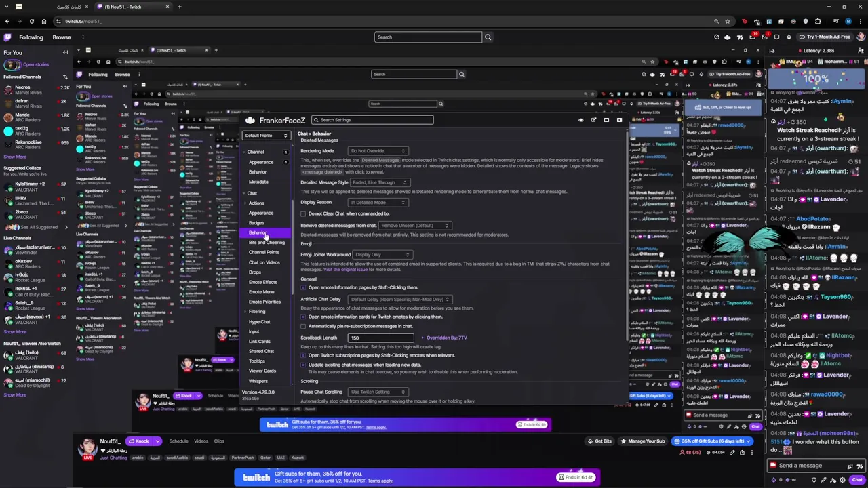The image size is (868, 488).
Task: Sort outermost Followed Channels list
Action: click(65, 77)
